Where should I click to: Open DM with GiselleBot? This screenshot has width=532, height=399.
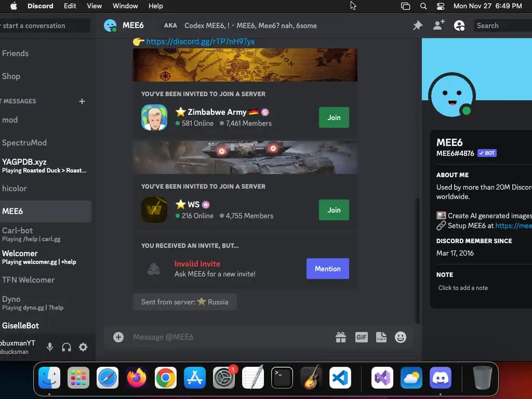tap(46, 326)
